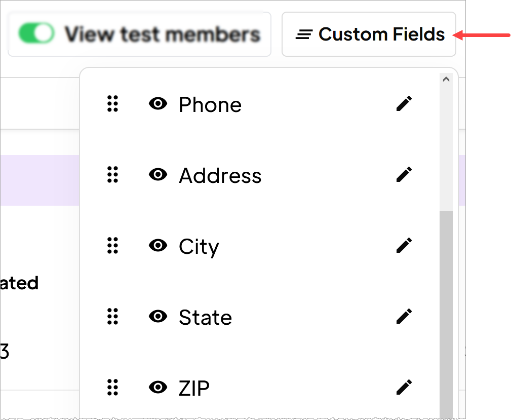Hide the Phone field via eye icon
Image resolution: width=511 pixels, height=420 pixels.
pyautogui.click(x=158, y=104)
